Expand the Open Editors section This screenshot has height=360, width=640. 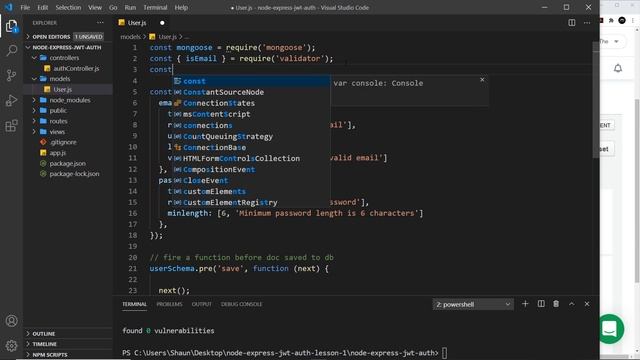point(68,37)
